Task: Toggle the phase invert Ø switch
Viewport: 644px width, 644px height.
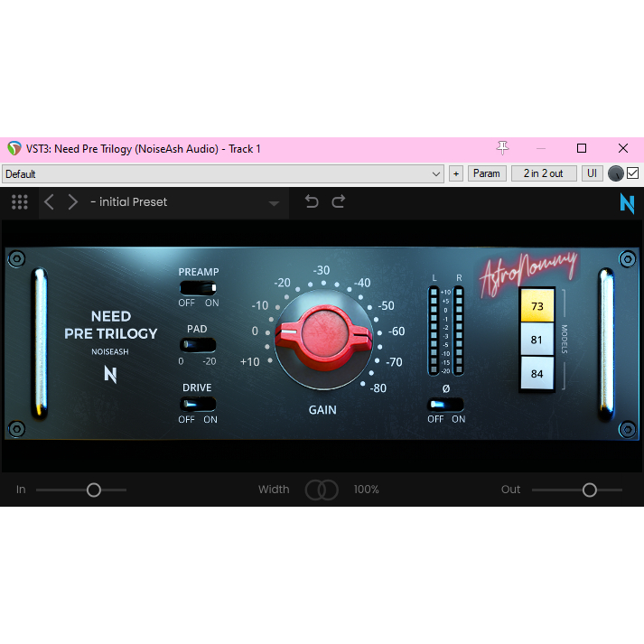Action: 446,405
